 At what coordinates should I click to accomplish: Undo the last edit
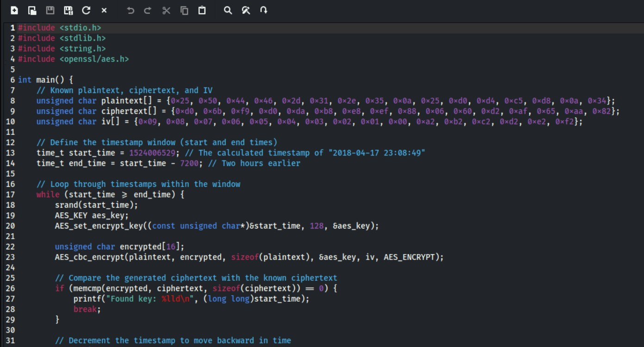[x=130, y=10]
